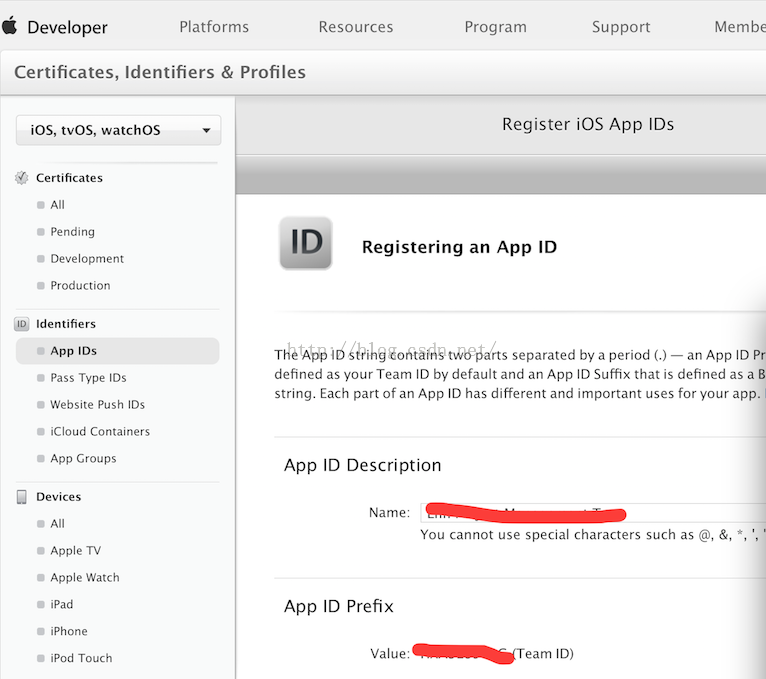Open App Groups in sidebar

tap(83, 459)
